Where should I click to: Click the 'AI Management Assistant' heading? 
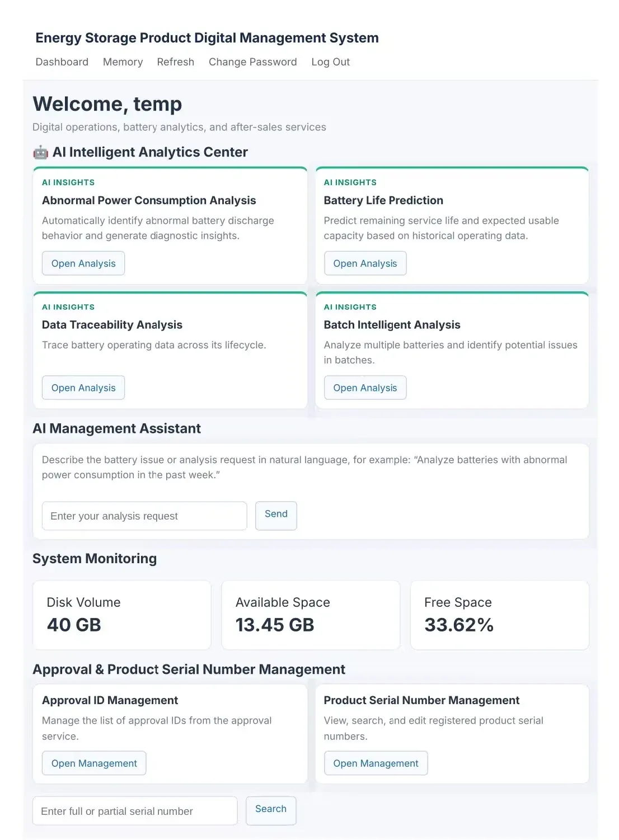(116, 428)
